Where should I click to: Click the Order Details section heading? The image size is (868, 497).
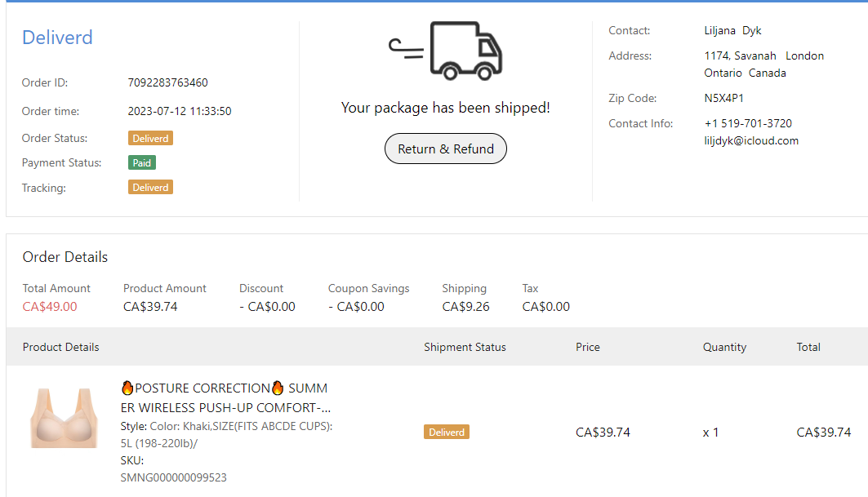[65, 257]
